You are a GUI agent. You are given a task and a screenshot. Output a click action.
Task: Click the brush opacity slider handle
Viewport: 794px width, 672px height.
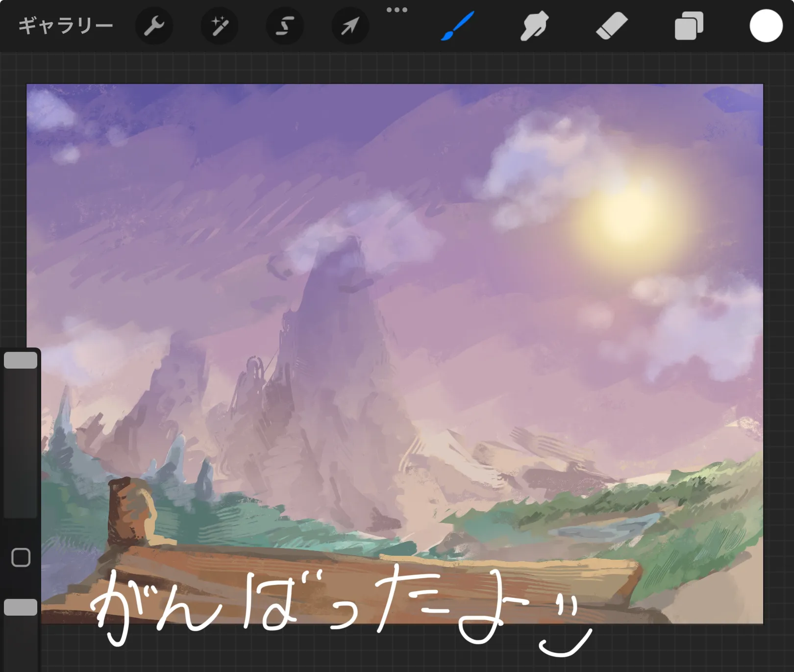coord(21,607)
